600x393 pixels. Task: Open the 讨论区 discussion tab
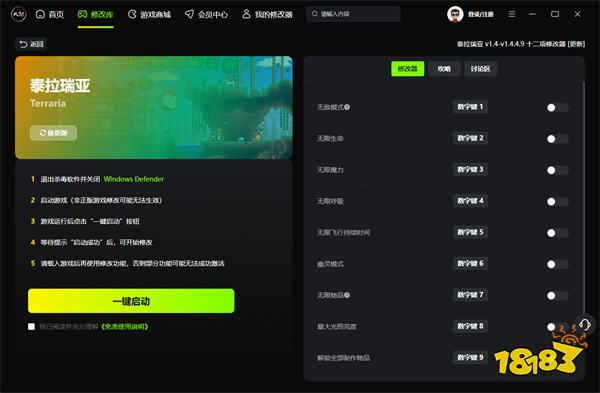pos(481,69)
